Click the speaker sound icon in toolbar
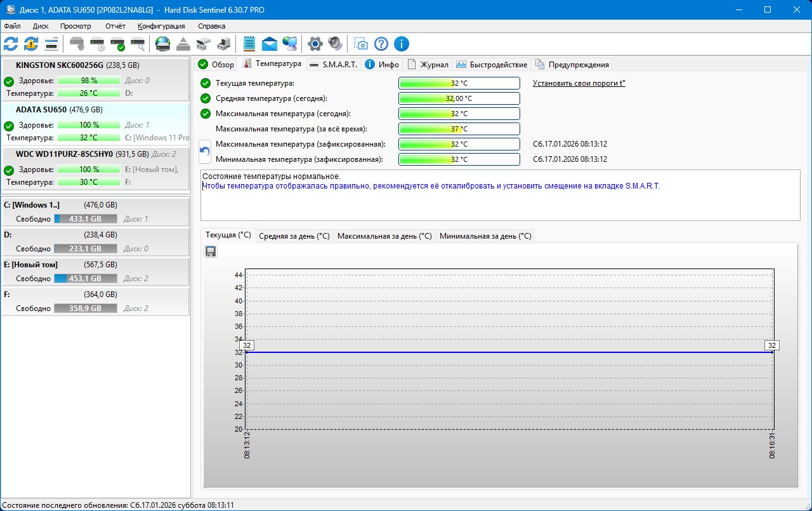Screen dimensions: 812x511 tap(335, 44)
